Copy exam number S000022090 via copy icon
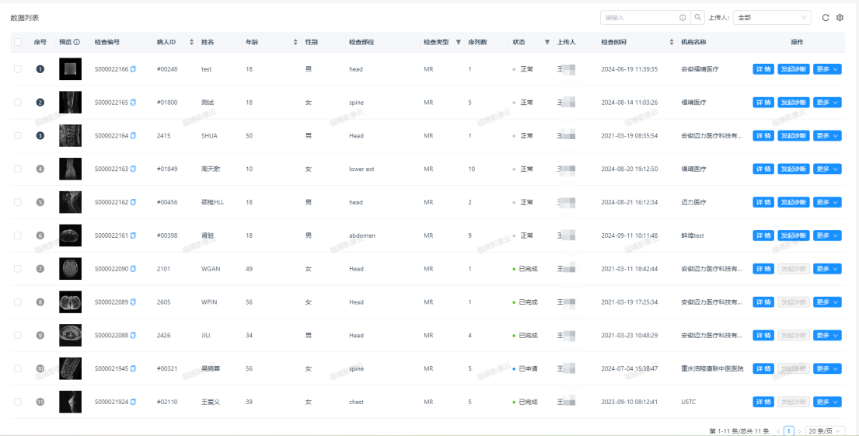This screenshot has width=859, height=436. 133,269
